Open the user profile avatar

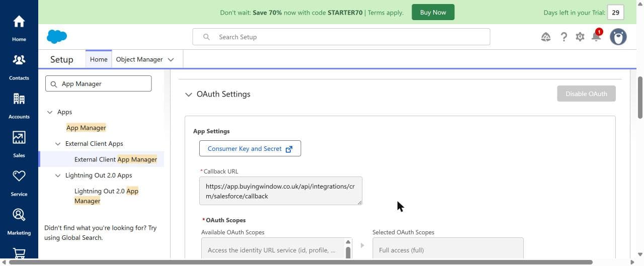[x=618, y=37]
